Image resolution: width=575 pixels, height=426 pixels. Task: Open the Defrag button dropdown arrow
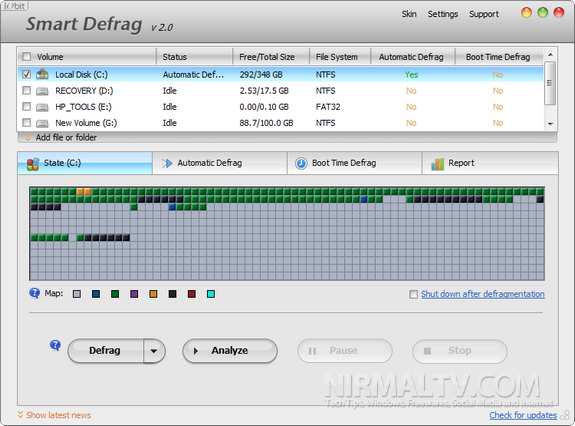point(154,351)
